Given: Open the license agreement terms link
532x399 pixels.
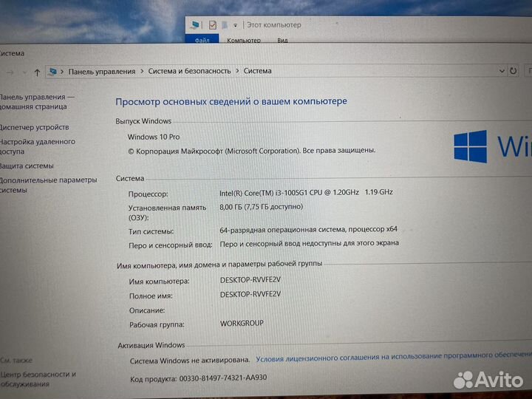Looking at the screenshot, I should pyautogui.click(x=394, y=356).
